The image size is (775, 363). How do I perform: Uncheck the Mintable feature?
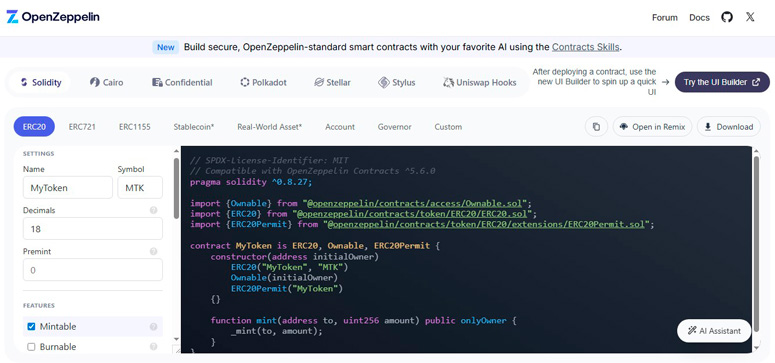[31, 326]
